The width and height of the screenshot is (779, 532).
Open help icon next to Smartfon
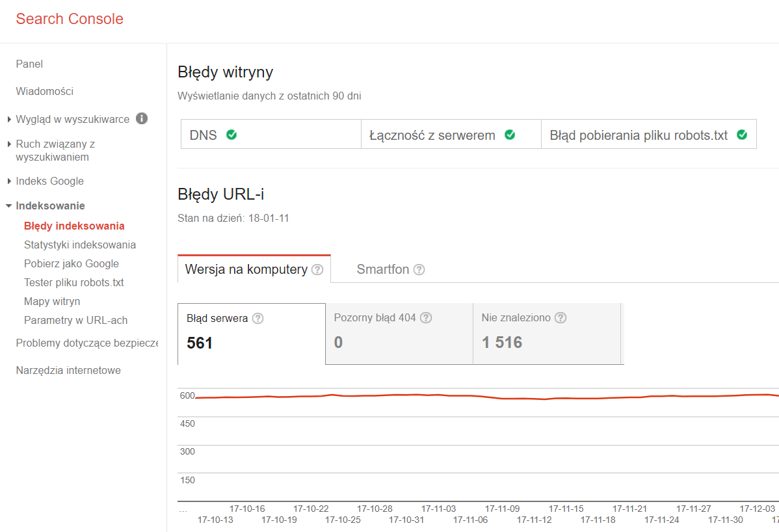click(x=419, y=270)
